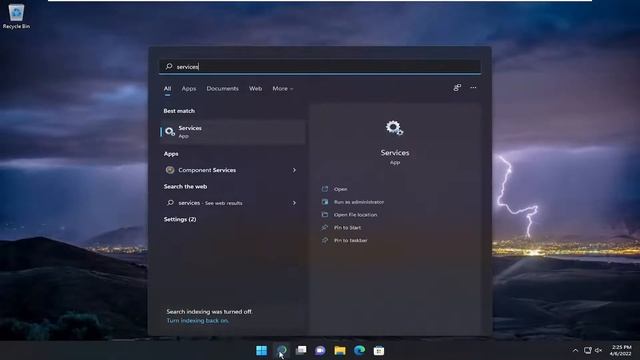
Task: Expand the More filter dropdown
Action: [x=282, y=89]
